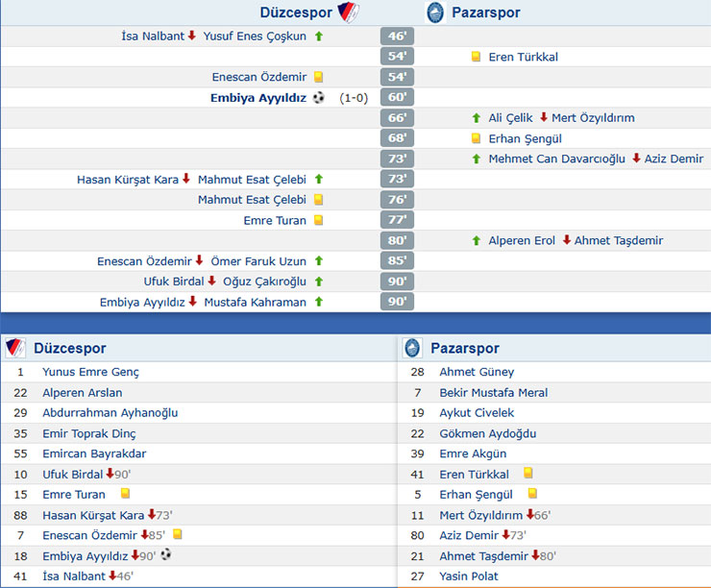Open the Düzcespor team name in the top header
Screen dimensions: 711x588
click(x=296, y=12)
